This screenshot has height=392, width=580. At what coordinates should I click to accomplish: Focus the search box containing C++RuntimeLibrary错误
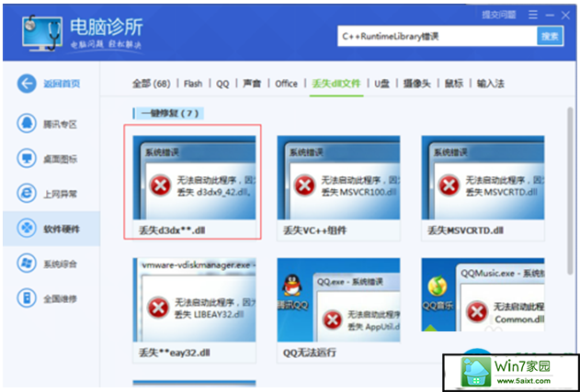tap(438, 36)
